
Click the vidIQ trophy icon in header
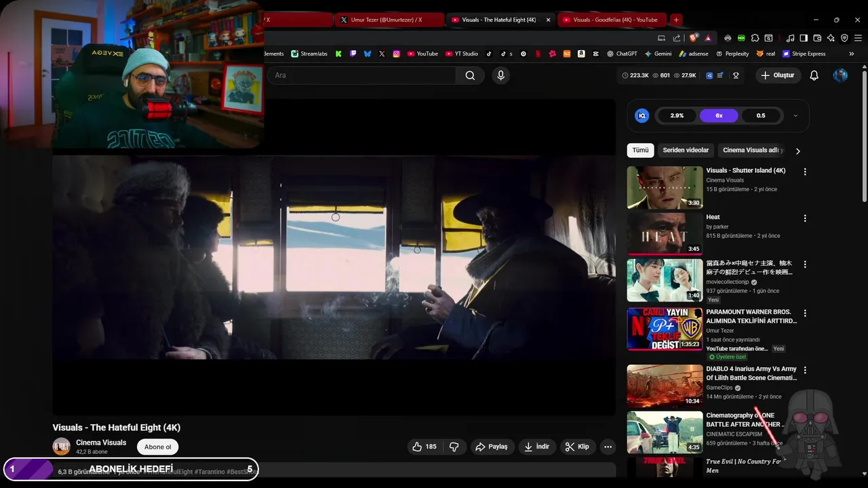tap(736, 75)
